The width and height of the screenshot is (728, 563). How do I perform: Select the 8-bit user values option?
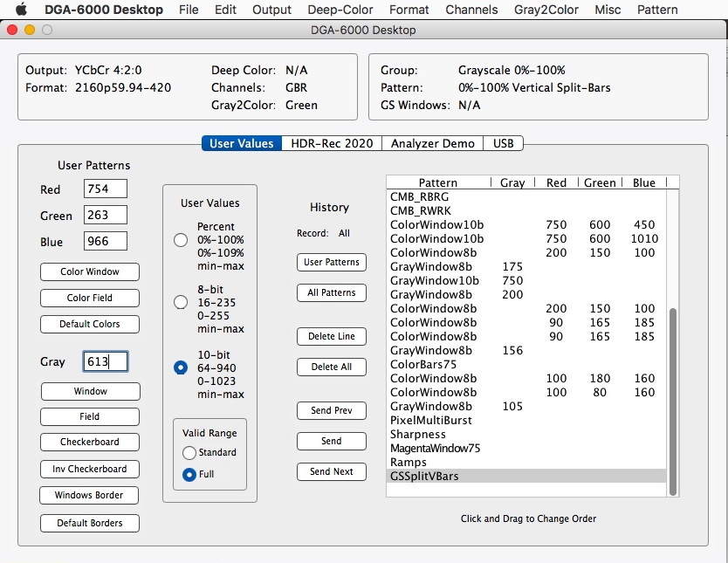click(x=181, y=302)
